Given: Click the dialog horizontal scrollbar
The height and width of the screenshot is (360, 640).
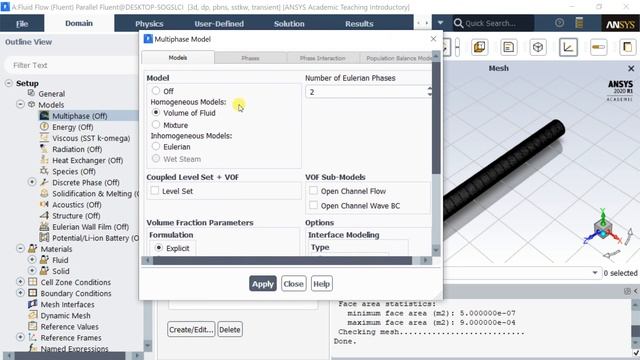Looking at the screenshot, I should pyautogui.click(x=282, y=260).
